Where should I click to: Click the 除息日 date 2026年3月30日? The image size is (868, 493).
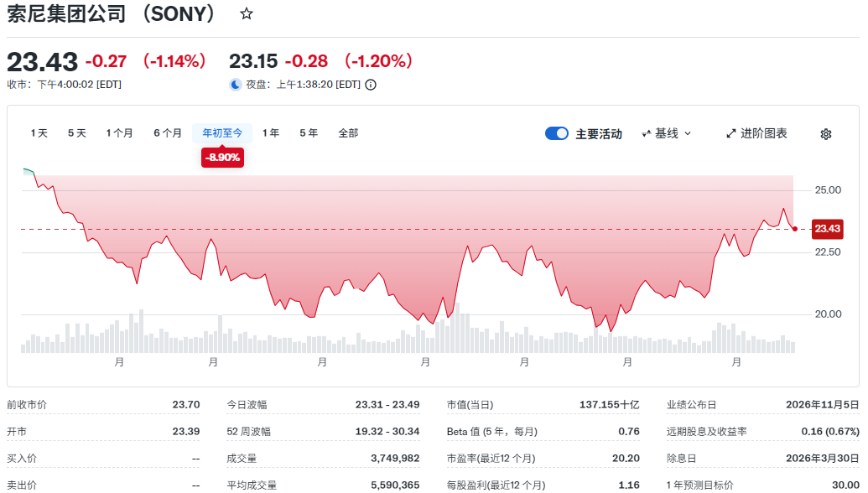click(823, 458)
